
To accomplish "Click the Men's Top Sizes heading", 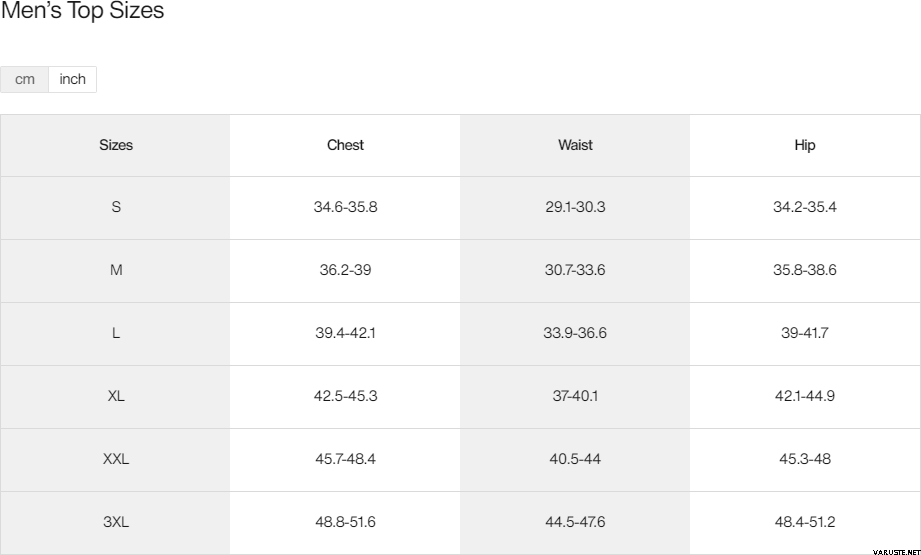I will pyautogui.click(x=83, y=12).
